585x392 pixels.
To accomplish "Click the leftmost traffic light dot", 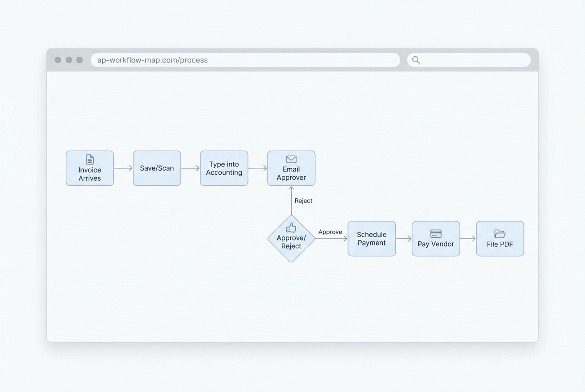I will point(58,60).
